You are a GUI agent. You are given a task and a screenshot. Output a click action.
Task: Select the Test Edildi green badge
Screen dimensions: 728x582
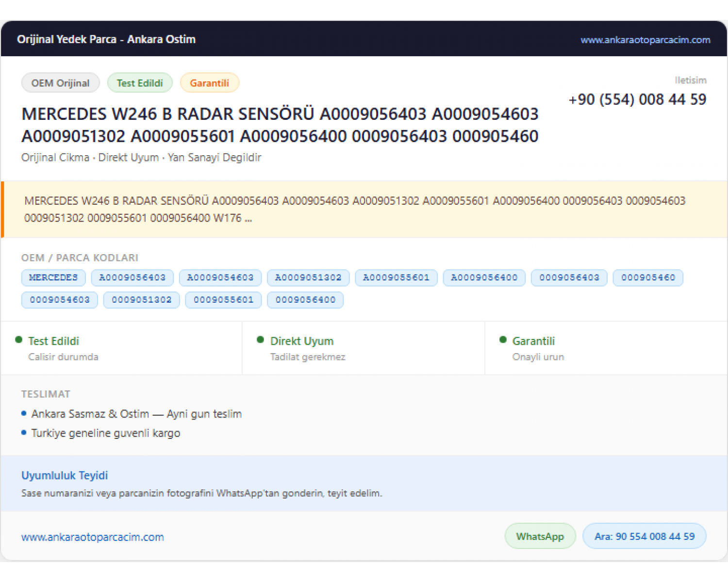tap(140, 83)
